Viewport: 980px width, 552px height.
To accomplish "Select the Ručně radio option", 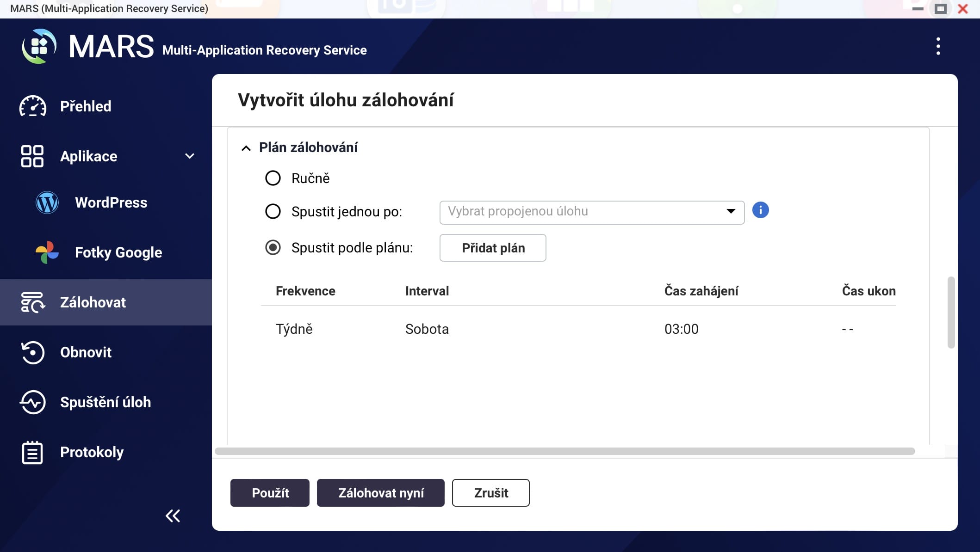I will (273, 178).
